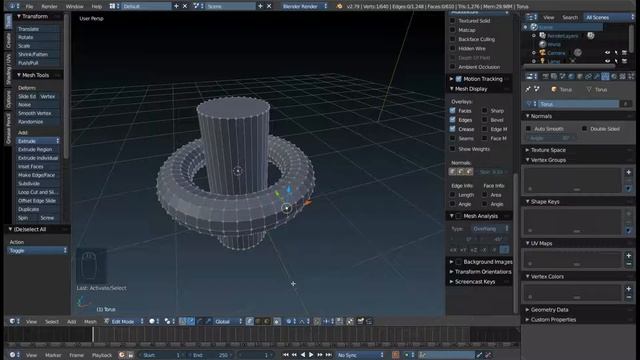The width and height of the screenshot is (640, 360).
Task: Open the File menu
Action: pos(29,7)
